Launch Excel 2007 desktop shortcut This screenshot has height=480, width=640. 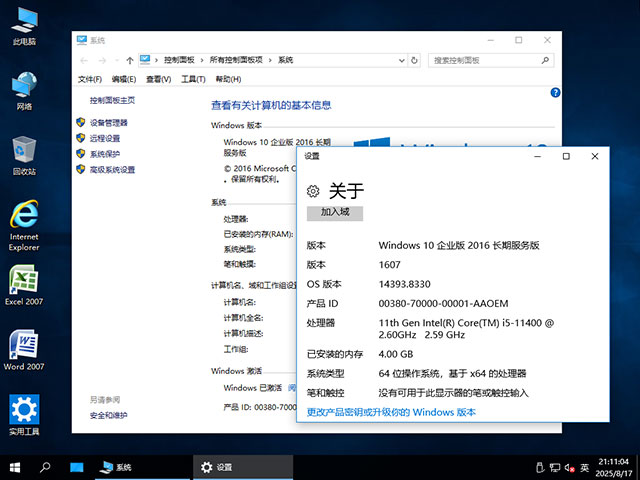[x=24, y=285]
